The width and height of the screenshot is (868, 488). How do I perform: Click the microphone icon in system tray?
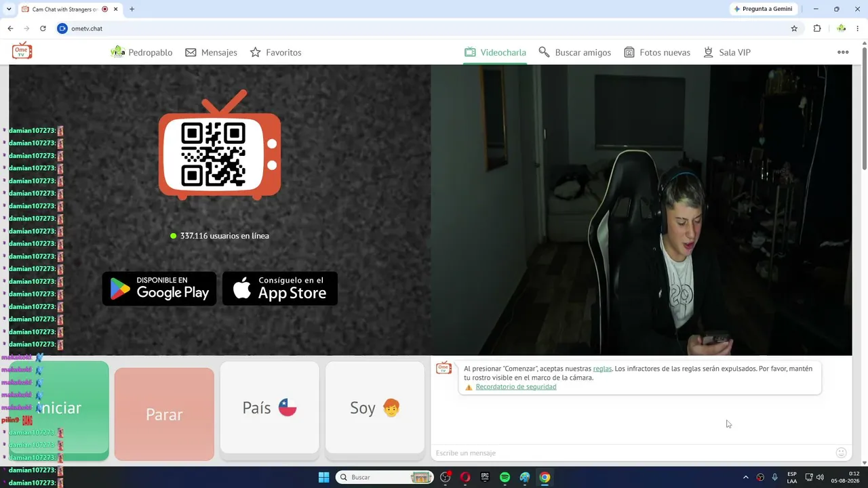(774, 477)
